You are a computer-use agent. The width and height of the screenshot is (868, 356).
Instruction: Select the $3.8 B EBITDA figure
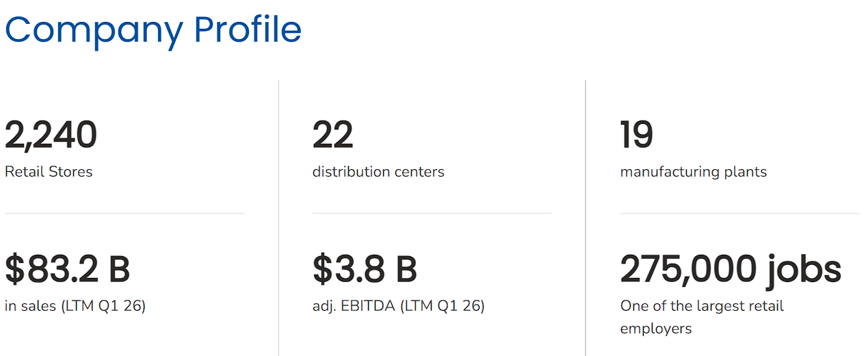(365, 269)
